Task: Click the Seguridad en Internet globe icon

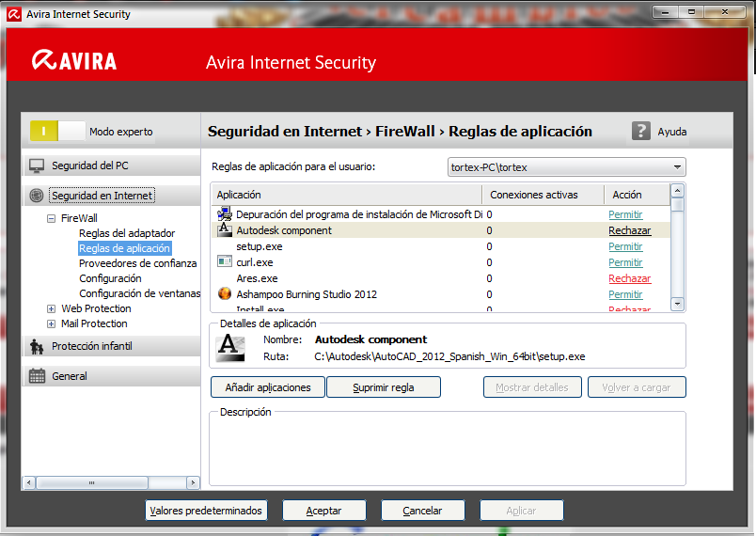Action: [37, 196]
